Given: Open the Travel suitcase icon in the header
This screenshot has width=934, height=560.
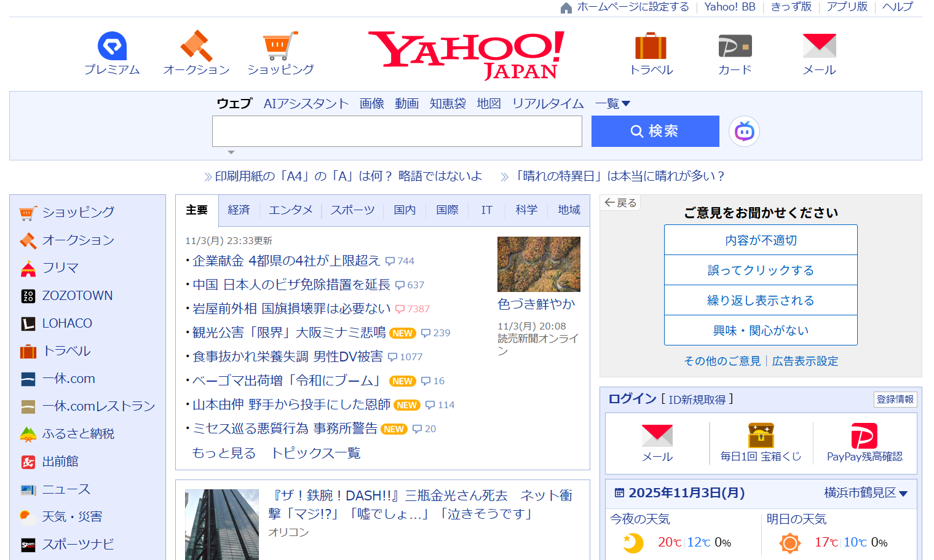Looking at the screenshot, I should [x=651, y=47].
